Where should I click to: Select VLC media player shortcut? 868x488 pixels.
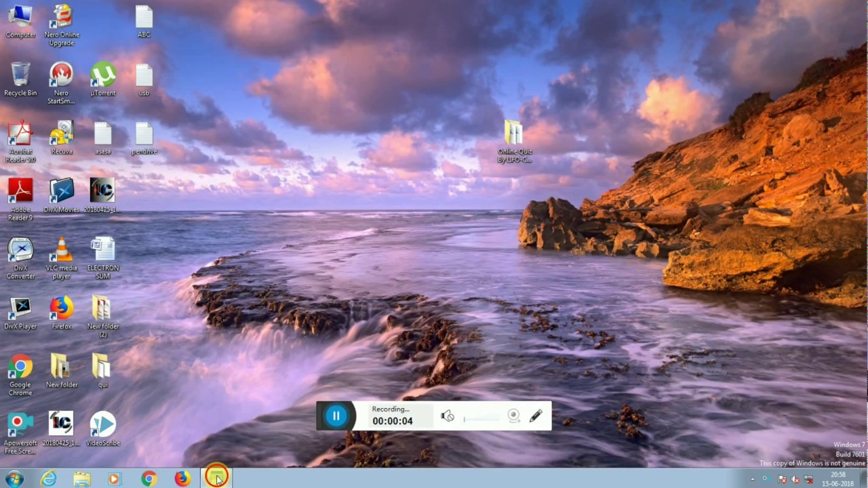(61, 259)
